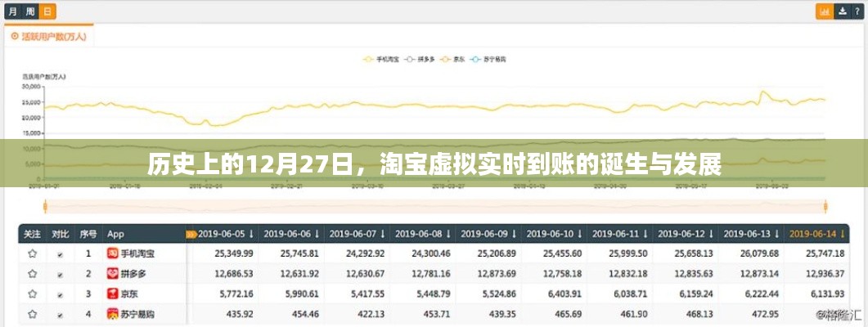Uncheck the compare box for 拼多多
The image size is (868, 327).
(60, 275)
